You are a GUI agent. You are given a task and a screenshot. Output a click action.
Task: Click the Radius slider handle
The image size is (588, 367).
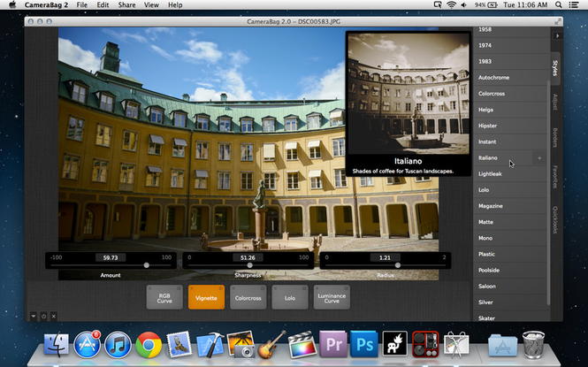coord(398,265)
